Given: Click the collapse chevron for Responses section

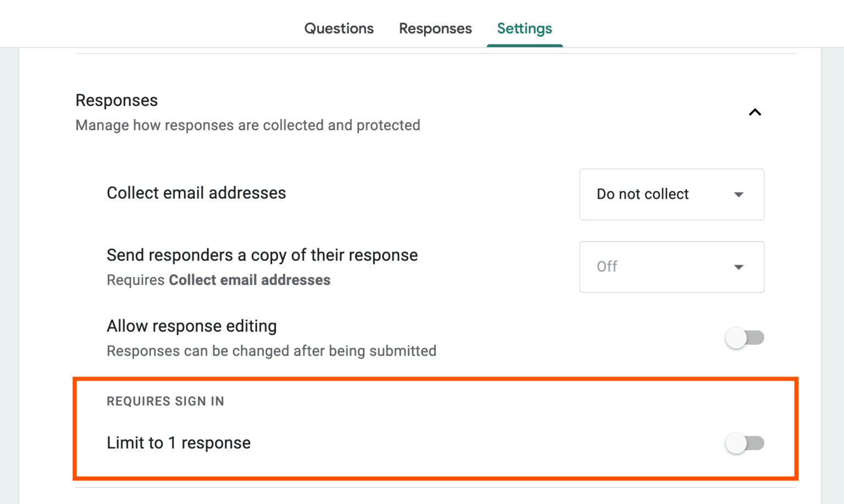Looking at the screenshot, I should click(756, 112).
